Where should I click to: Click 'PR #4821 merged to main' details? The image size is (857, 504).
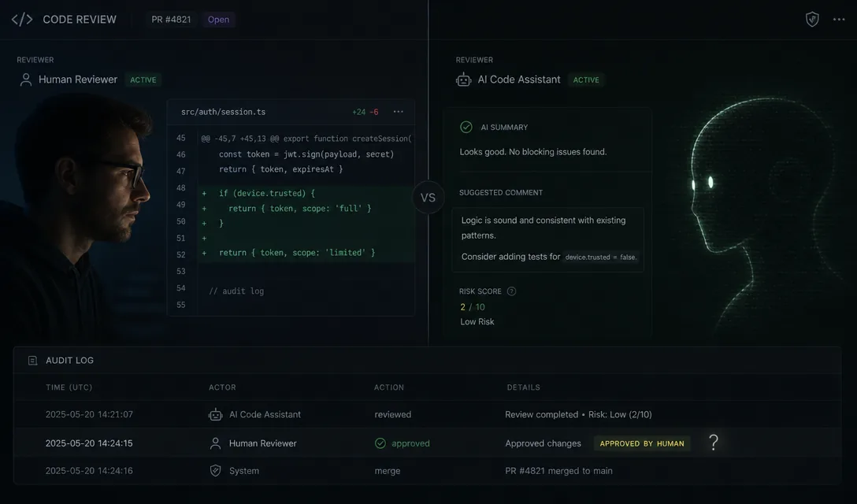tap(558, 471)
